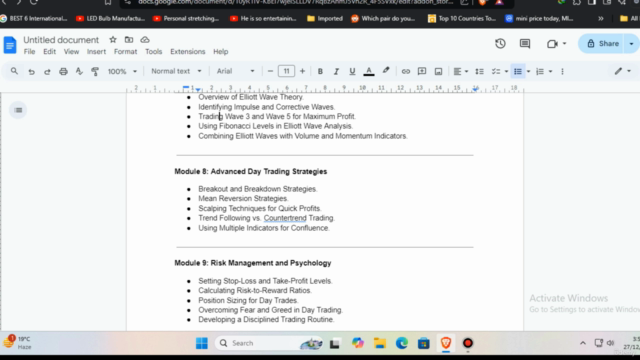Open the Personal stretching bookmark

pos(186,18)
